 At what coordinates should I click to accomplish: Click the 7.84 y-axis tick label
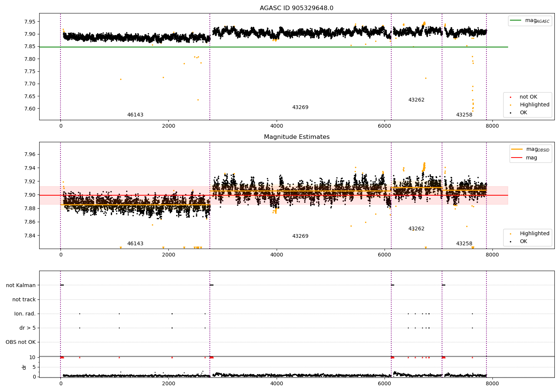coord(29,236)
